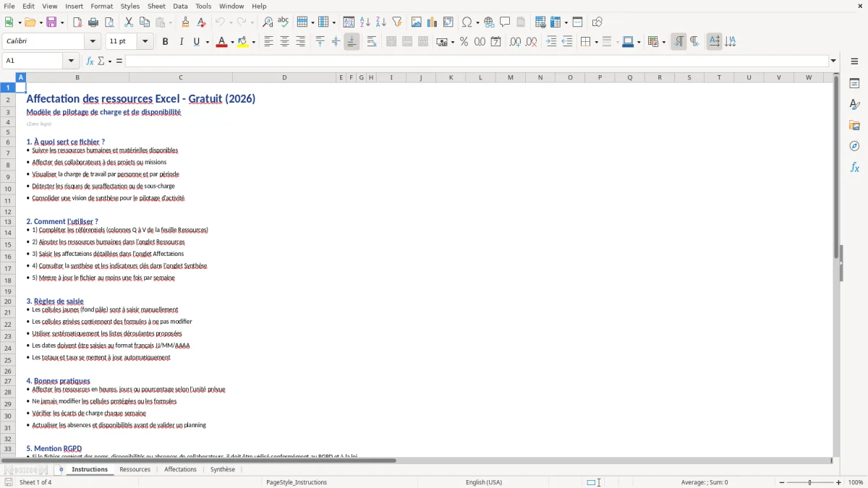The height and width of the screenshot is (488, 868).
Task: Switch to the Affectations sheet tab
Action: (x=180, y=469)
